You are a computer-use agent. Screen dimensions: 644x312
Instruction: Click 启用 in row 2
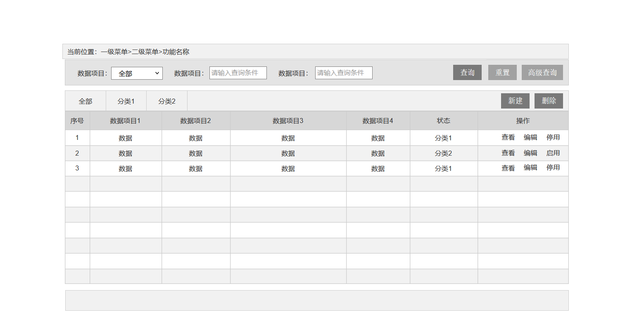pyautogui.click(x=553, y=153)
